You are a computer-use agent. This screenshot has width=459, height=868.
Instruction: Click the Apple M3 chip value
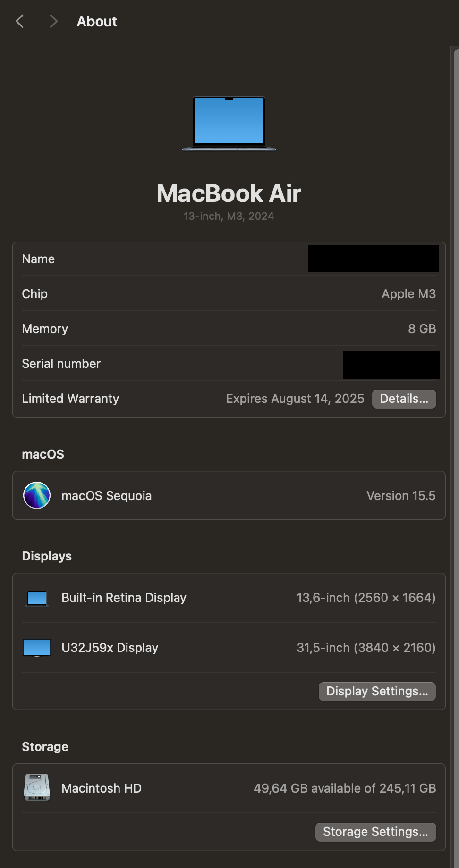tap(408, 294)
